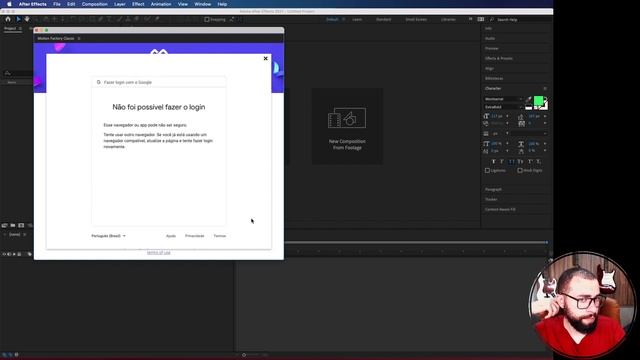Image resolution: width=640 pixels, height=360 pixels.
Task: Switch to the Libraries workspace
Action: (x=448, y=20)
